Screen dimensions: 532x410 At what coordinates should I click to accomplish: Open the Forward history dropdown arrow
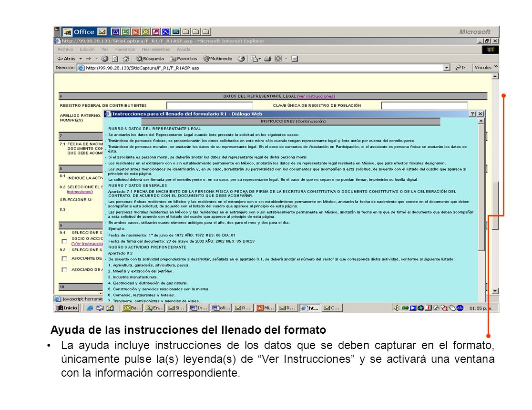pyautogui.click(x=96, y=59)
